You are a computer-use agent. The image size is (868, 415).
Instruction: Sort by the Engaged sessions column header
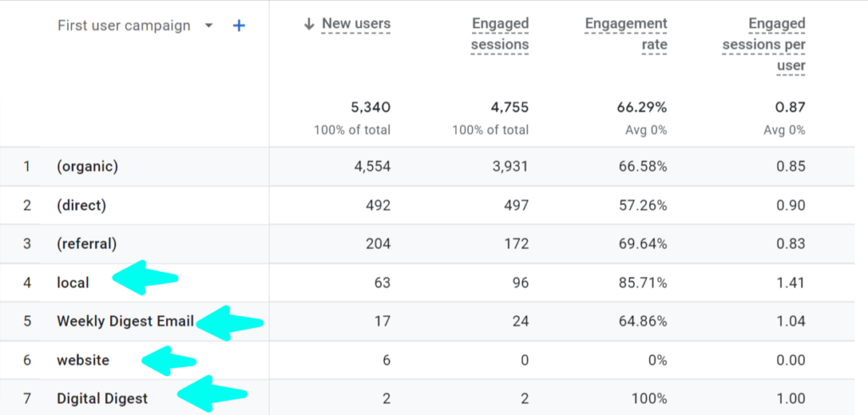point(500,34)
